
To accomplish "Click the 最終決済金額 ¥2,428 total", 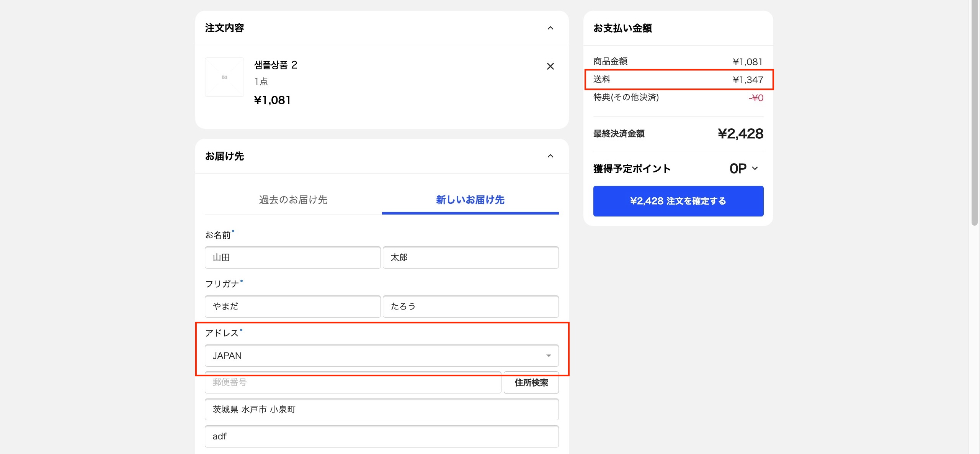I will point(740,134).
